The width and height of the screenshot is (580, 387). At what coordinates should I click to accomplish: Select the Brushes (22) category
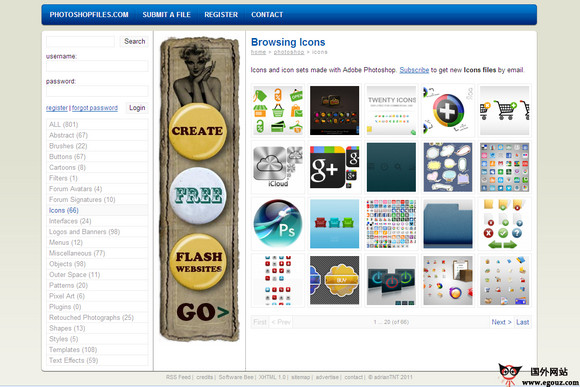97,146
